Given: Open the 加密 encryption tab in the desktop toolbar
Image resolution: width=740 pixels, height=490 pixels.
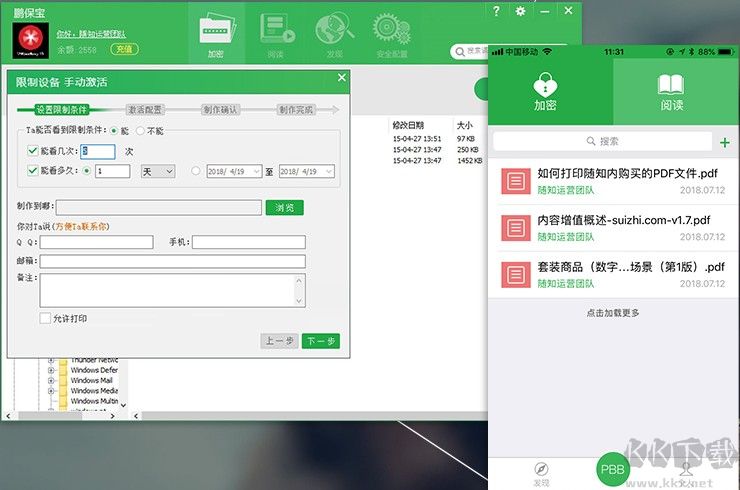Looking at the screenshot, I should pos(217,34).
